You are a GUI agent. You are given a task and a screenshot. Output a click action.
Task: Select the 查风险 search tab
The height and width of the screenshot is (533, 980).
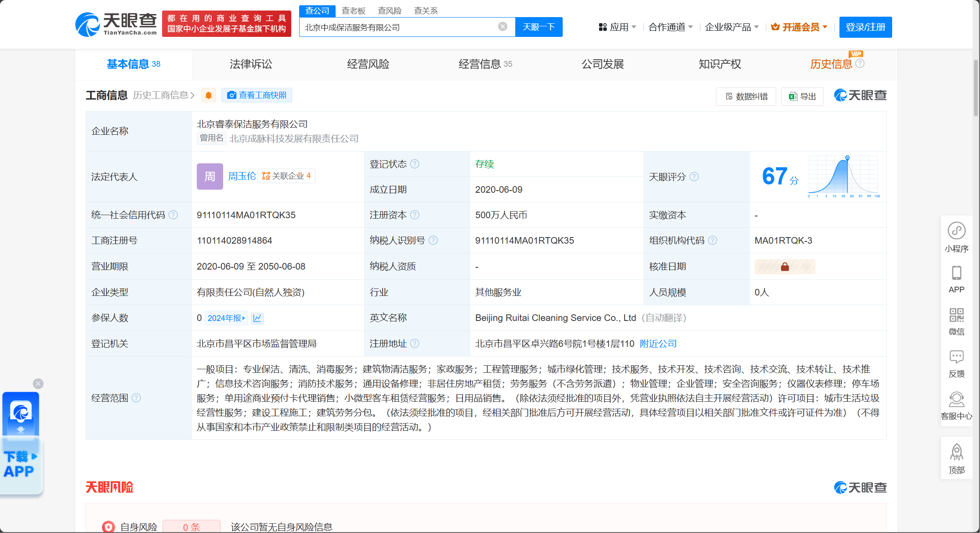[x=390, y=11]
